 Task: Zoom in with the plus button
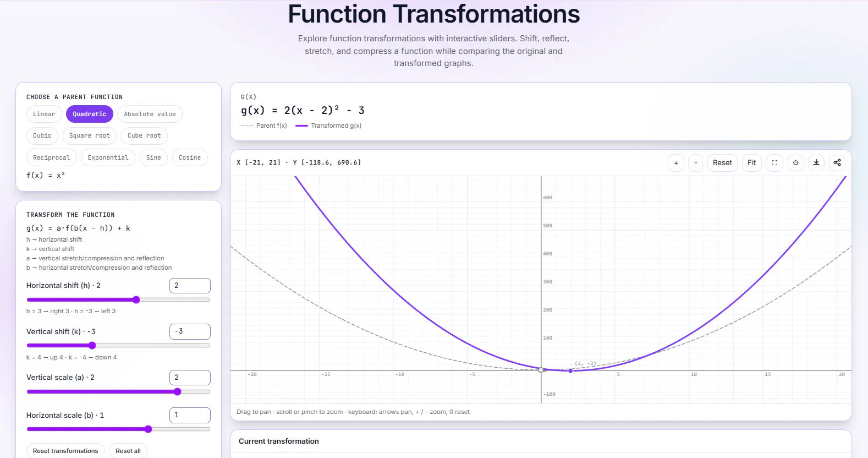676,163
